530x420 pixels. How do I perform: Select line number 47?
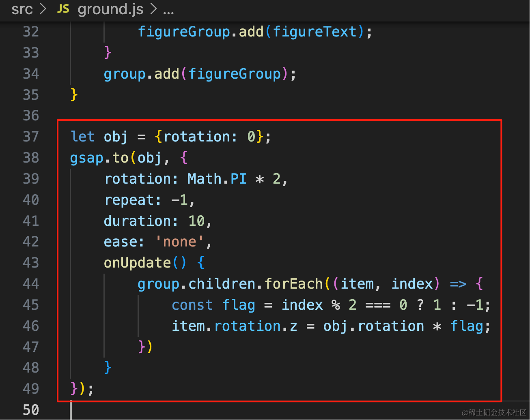point(31,347)
